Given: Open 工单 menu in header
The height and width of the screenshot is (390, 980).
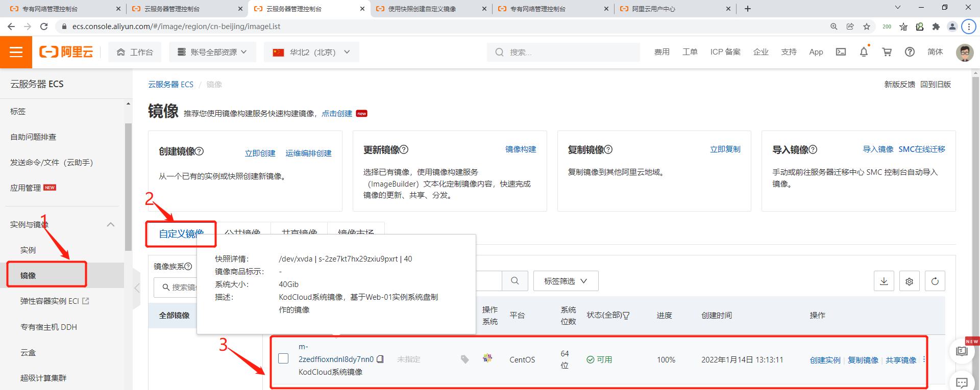Looking at the screenshot, I should tap(690, 52).
